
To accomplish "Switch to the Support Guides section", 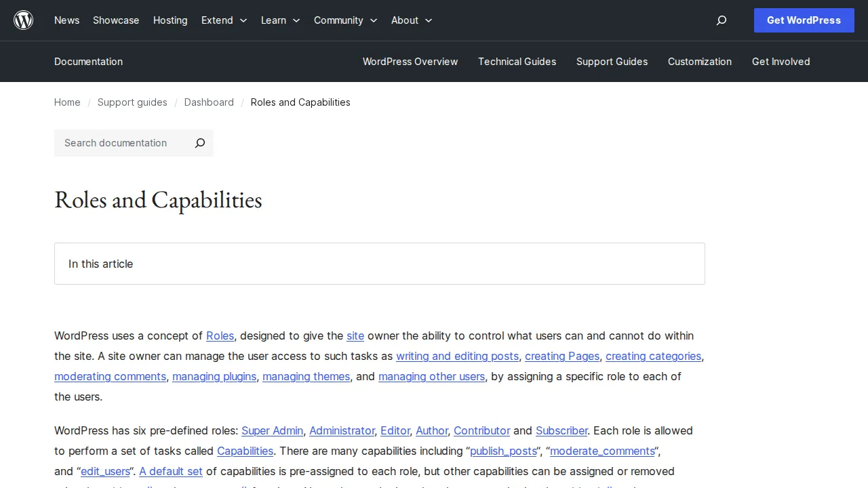I will coord(612,62).
